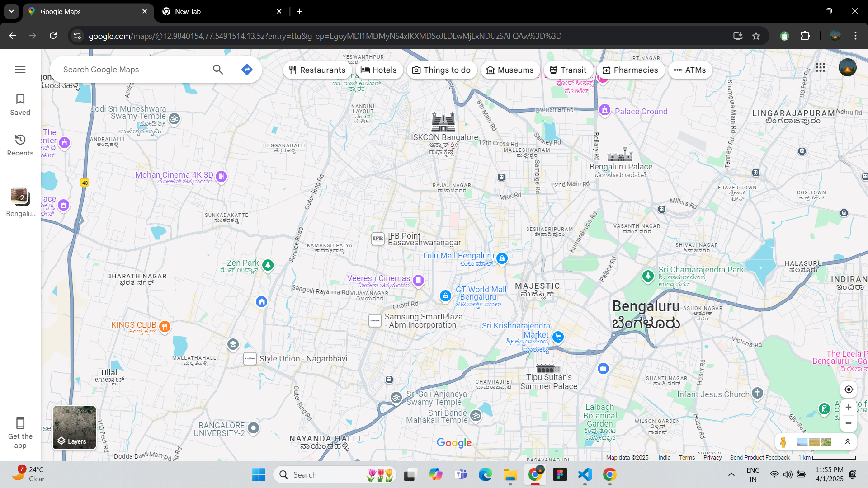Select Lulu Mall Bengaluru pin
The width and height of the screenshot is (868, 488).
coord(502,258)
